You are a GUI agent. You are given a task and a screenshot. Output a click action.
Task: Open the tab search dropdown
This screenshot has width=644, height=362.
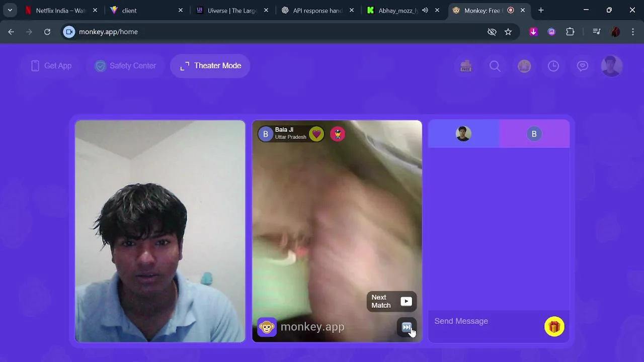10,10
